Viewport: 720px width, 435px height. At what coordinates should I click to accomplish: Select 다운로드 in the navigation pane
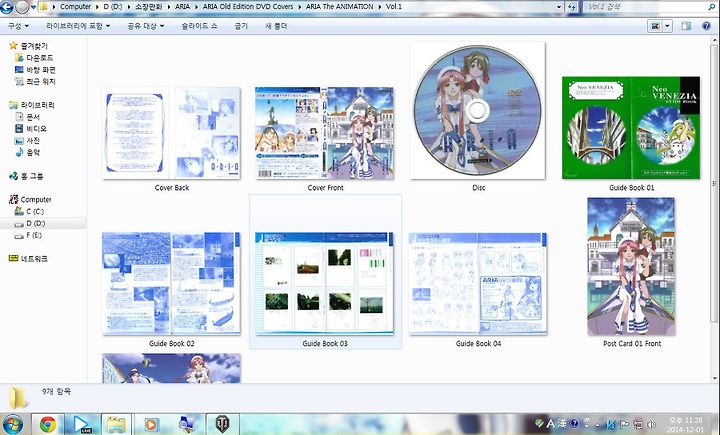(34, 58)
